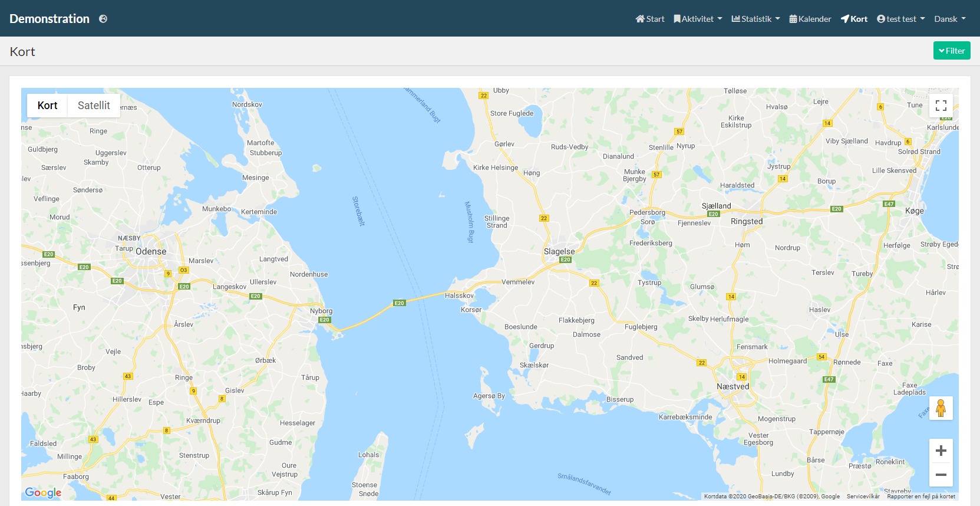
Task: Expand the Aktivitet dropdown menu
Action: (x=698, y=19)
